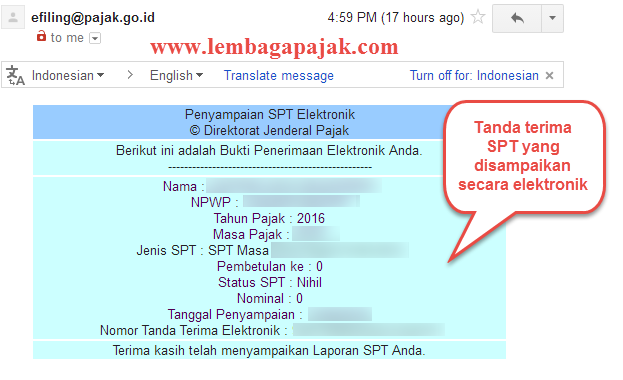Click the 'Masa Pajak :' label
This screenshot has width=623, height=380.
[251, 235]
